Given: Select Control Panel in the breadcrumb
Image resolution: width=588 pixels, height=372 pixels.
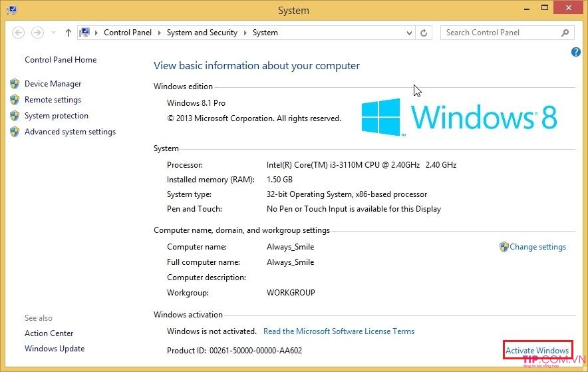Looking at the screenshot, I should coord(128,33).
